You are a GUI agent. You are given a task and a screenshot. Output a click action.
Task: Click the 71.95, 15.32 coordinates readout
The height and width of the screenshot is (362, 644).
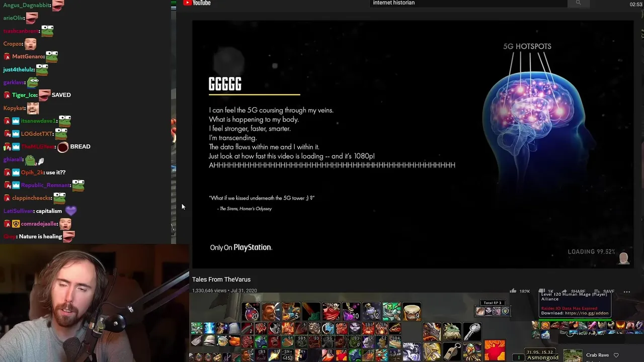539,352
